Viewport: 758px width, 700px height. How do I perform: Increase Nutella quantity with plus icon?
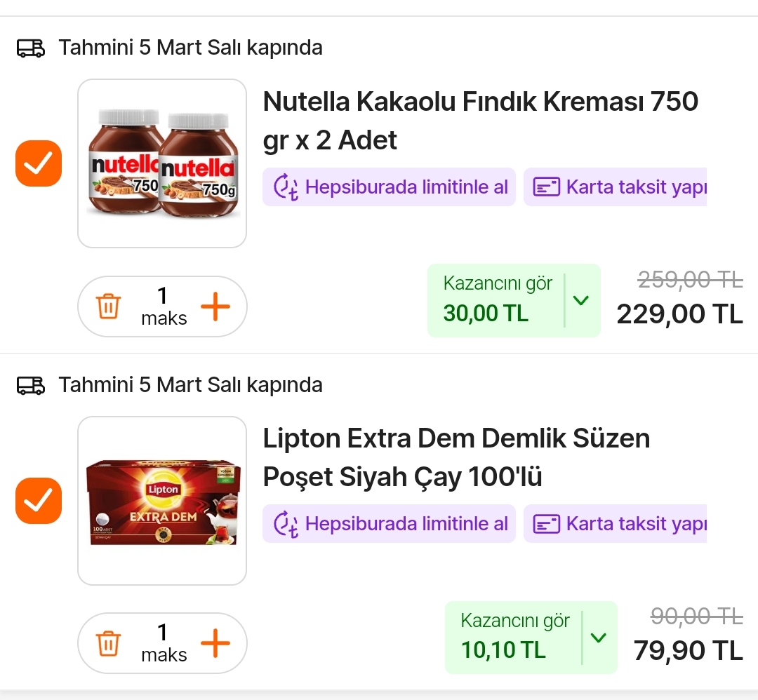(x=215, y=307)
